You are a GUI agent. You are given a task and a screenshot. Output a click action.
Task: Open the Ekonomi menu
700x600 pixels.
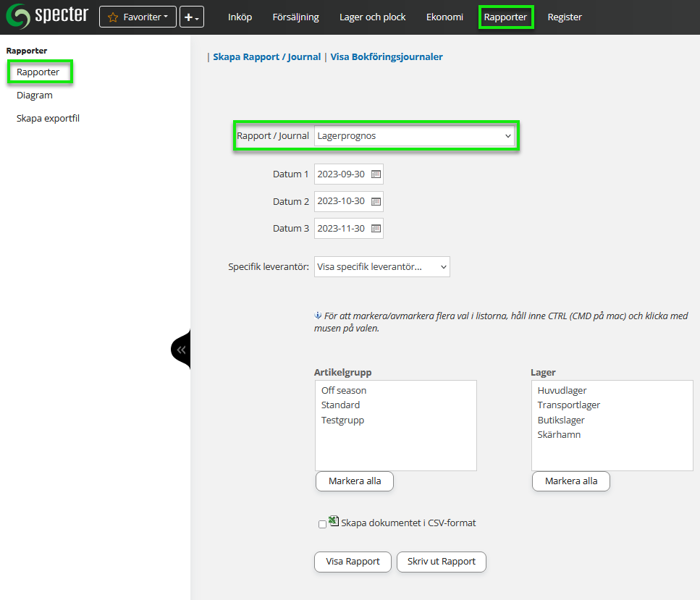444,17
